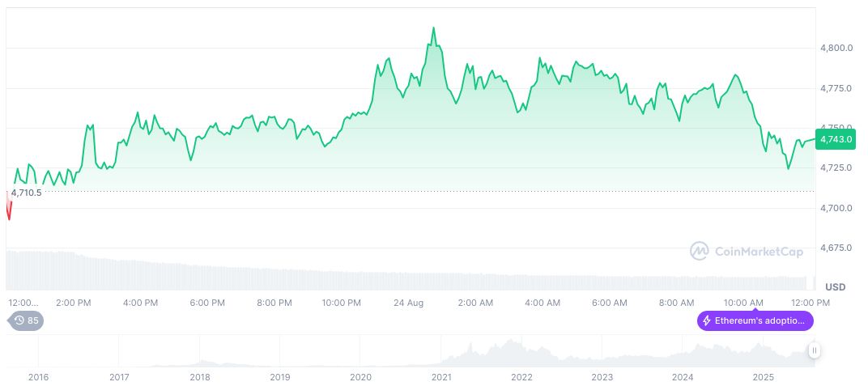Click the 24 Aug date label on time axis
Image resolution: width=868 pixels, height=386 pixels.
(408, 303)
